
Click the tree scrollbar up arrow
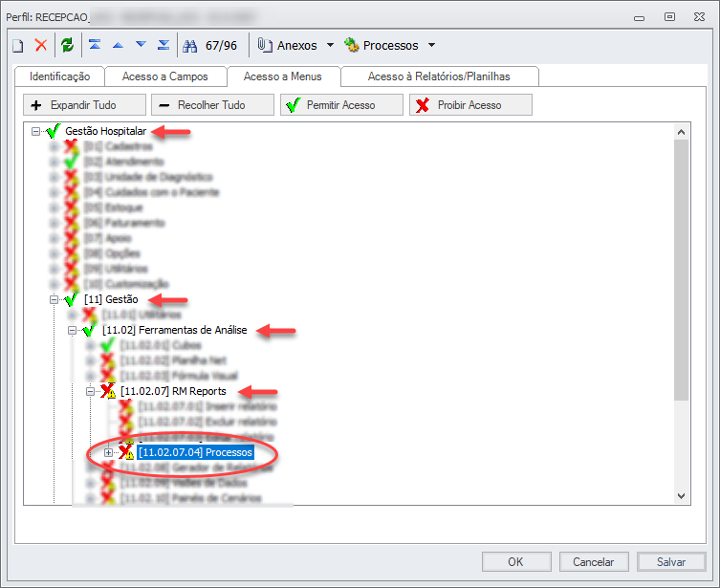[x=681, y=132]
